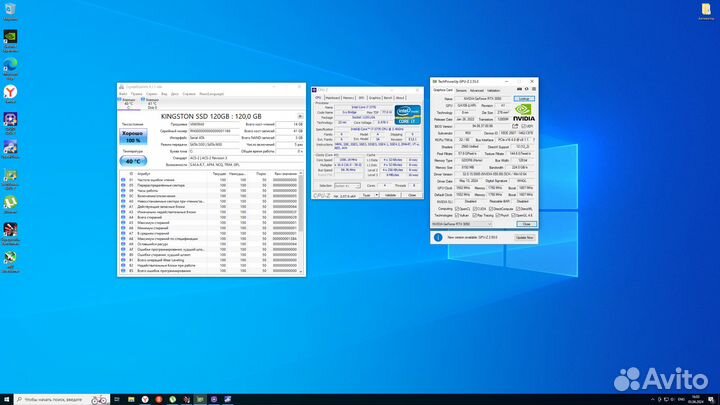Click the scroll-down arrow of the SMART list
720x405 pixels.
coord(301,271)
